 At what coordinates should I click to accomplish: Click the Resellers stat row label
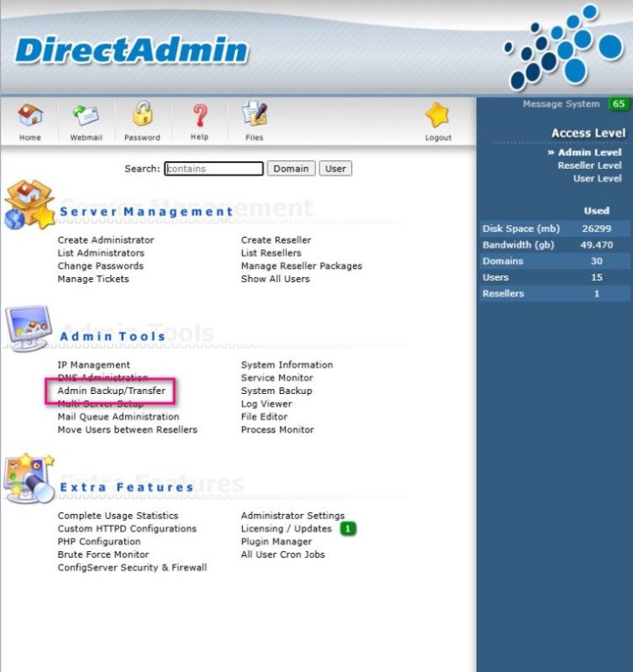pos(503,293)
